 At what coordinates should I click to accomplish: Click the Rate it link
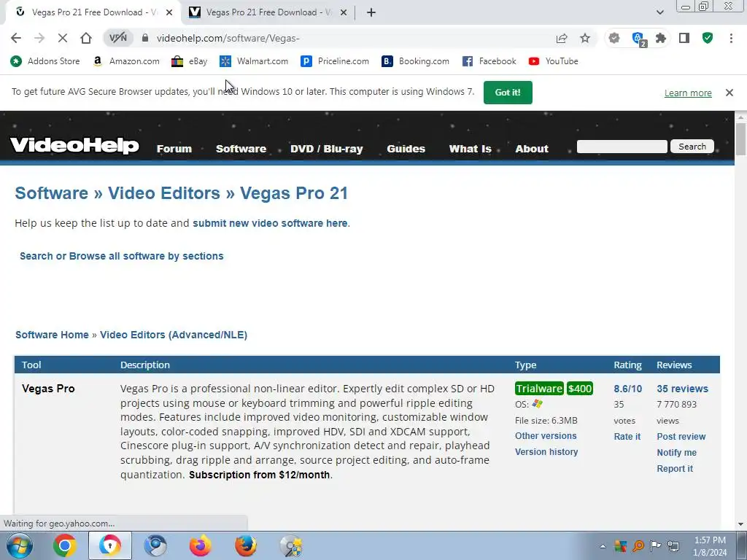[x=627, y=437]
